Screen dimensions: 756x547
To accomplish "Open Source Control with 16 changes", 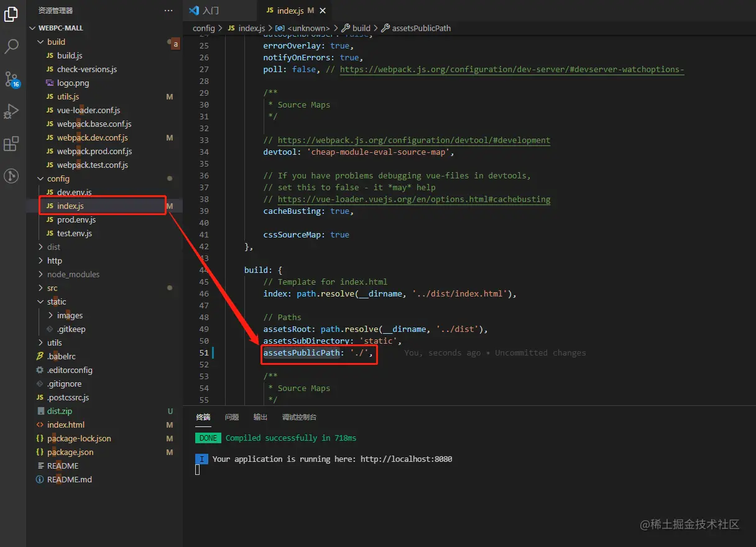I will [x=11, y=79].
